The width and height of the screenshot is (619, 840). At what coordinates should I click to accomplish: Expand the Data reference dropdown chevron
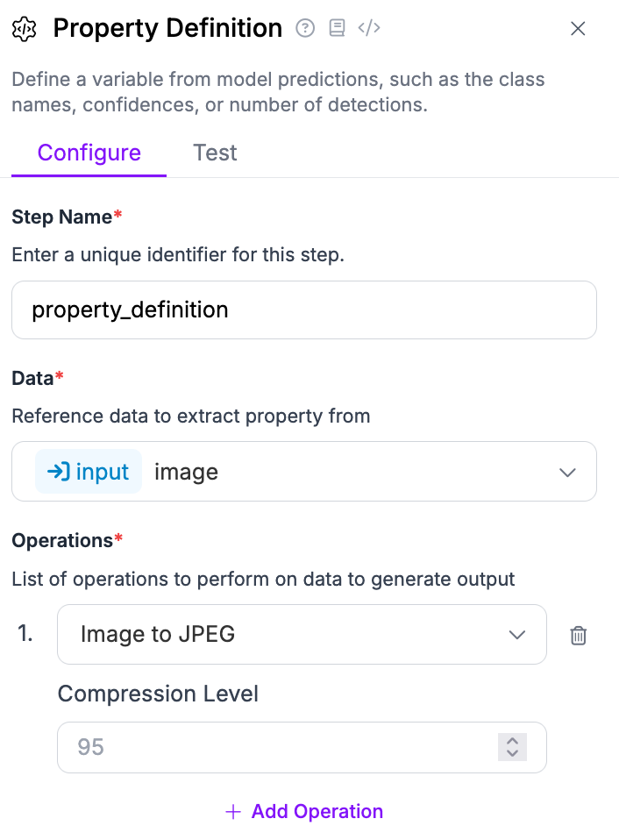[567, 473]
